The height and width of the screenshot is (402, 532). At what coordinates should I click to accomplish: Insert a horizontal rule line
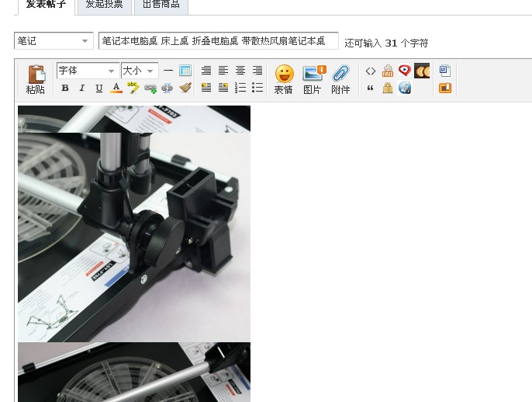point(168,71)
